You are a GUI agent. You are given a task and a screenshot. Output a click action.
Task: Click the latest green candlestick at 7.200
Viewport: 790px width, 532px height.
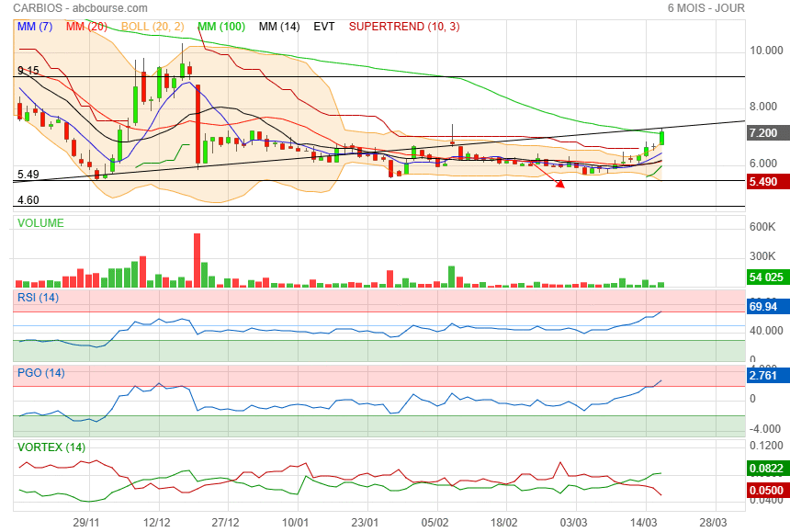661,138
